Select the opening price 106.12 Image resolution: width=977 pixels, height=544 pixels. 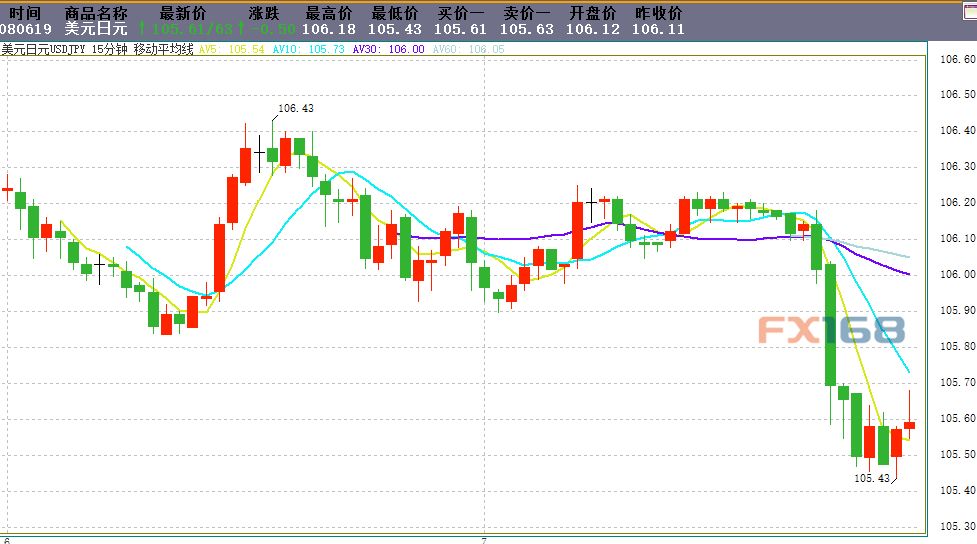pos(593,29)
